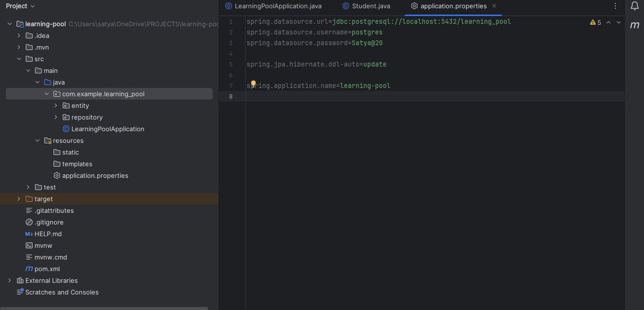This screenshot has width=644, height=310.
Task: Expand the .idea folder
Action: pos(19,36)
